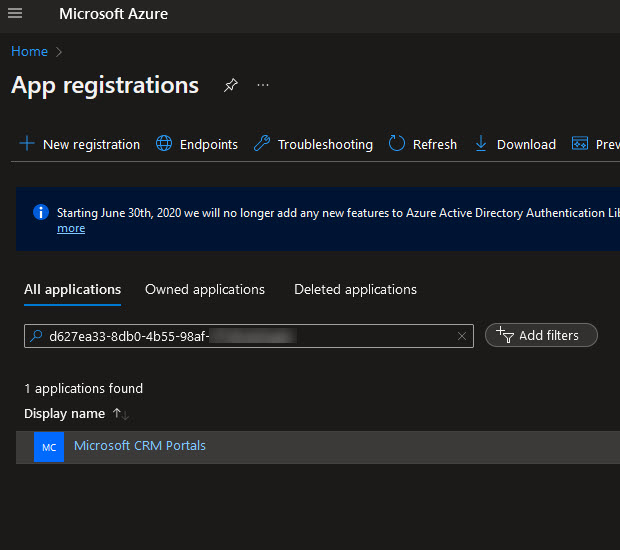Click New registration
The image size is (620, 550).
tap(80, 144)
